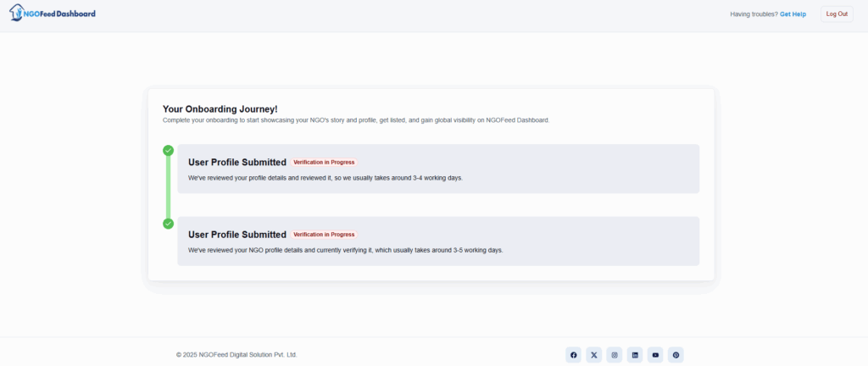Screen dimensions: 868x366
Task: Click the second 'User Profile Submitted' title
Action: click(x=237, y=235)
